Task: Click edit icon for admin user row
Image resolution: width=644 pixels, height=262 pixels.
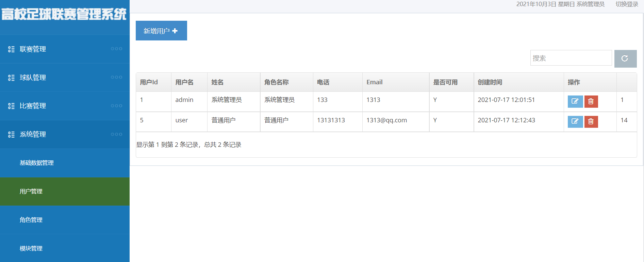Action: pyautogui.click(x=575, y=101)
